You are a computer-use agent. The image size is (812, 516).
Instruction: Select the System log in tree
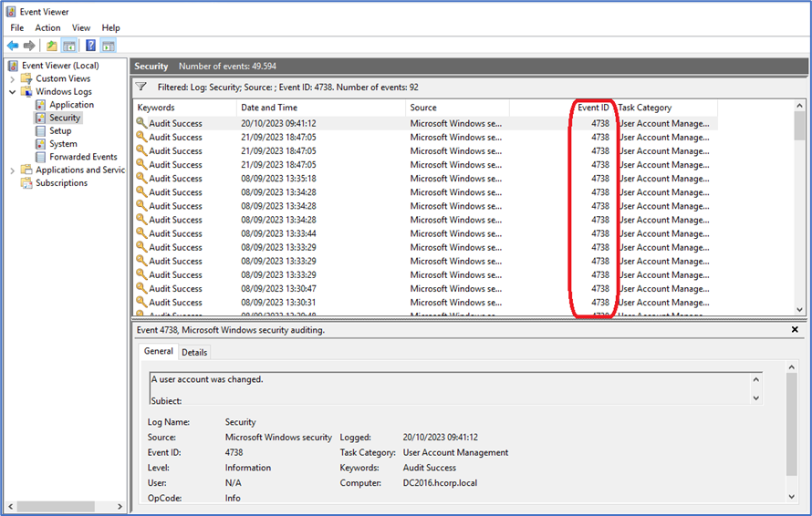63,144
